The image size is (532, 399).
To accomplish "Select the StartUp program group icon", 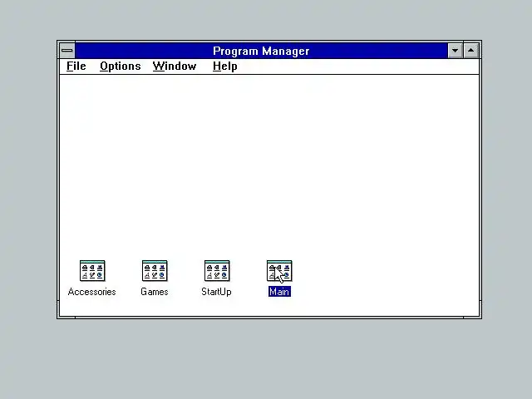I will click(217, 271).
